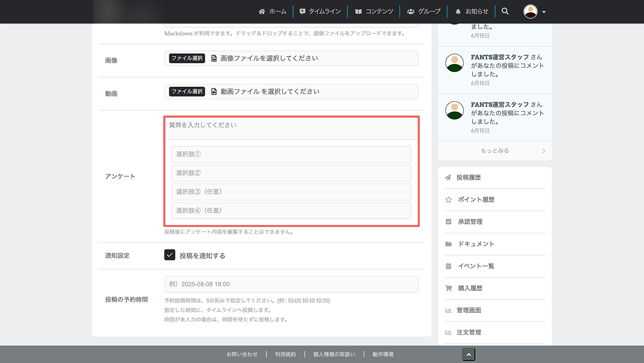This screenshot has height=363, width=644.
Task: Open お問い合わせ footer link
Action: [x=242, y=354]
